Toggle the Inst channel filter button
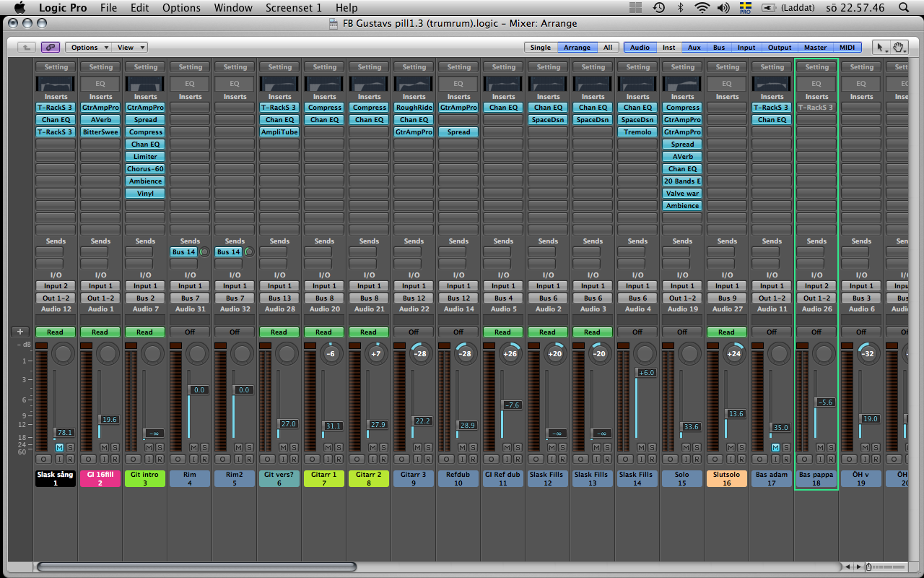Viewport: 924px width, 578px height. coord(668,47)
